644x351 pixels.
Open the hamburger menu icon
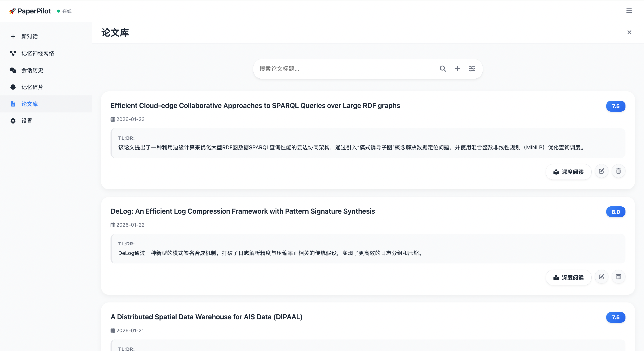click(629, 11)
